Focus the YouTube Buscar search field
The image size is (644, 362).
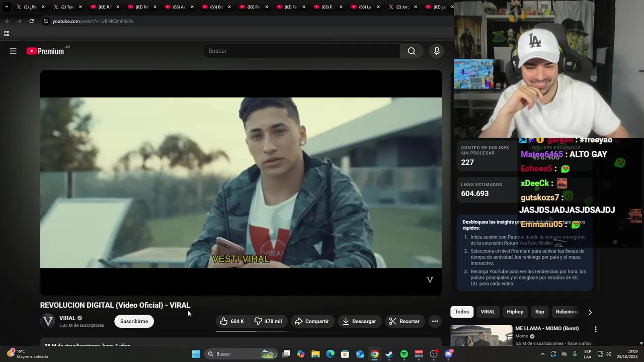click(301, 51)
